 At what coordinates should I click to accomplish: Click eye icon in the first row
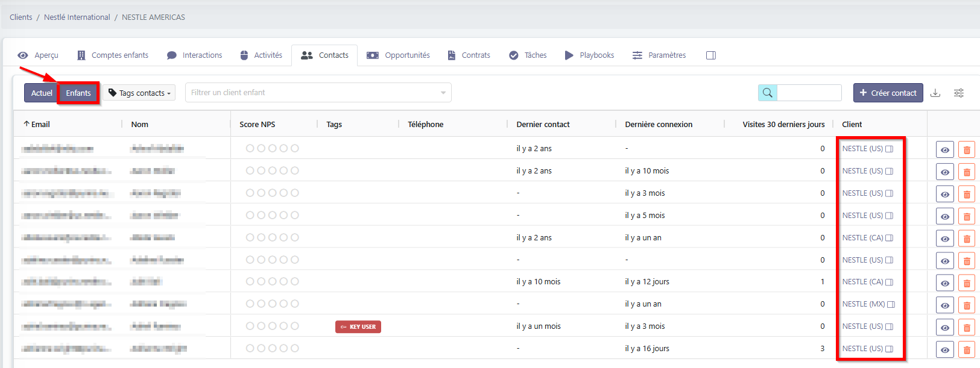click(x=944, y=149)
